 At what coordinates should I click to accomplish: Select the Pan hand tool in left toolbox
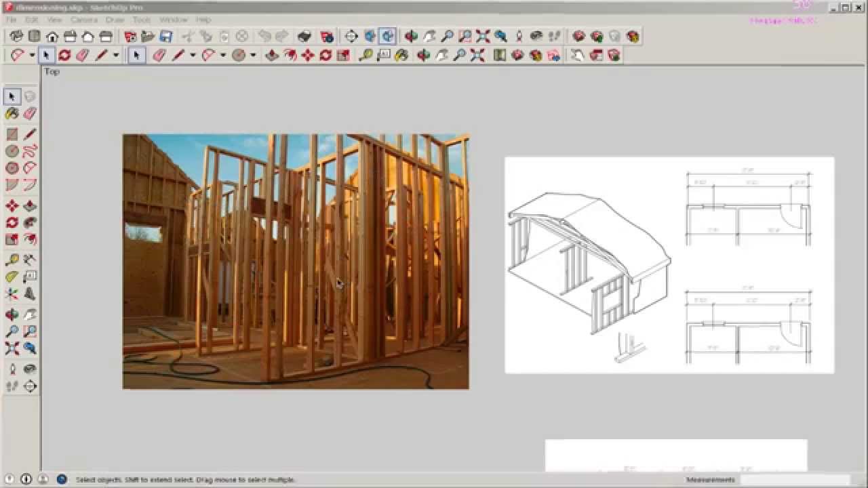coord(30,314)
